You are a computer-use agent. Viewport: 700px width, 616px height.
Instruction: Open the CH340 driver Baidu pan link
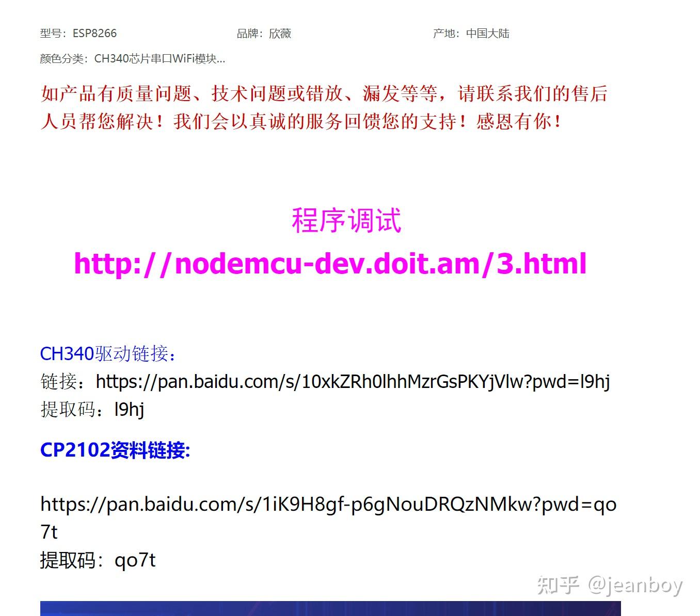point(351,382)
